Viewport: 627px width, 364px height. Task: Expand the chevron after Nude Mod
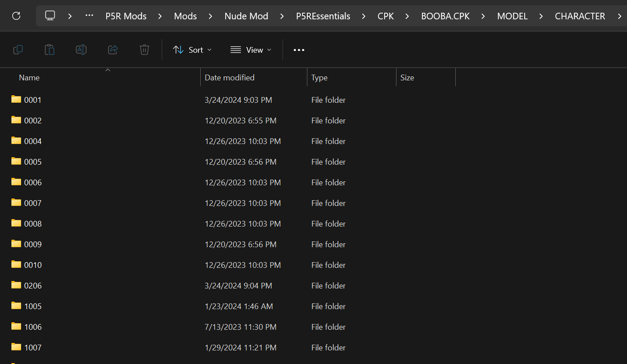pos(282,16)
